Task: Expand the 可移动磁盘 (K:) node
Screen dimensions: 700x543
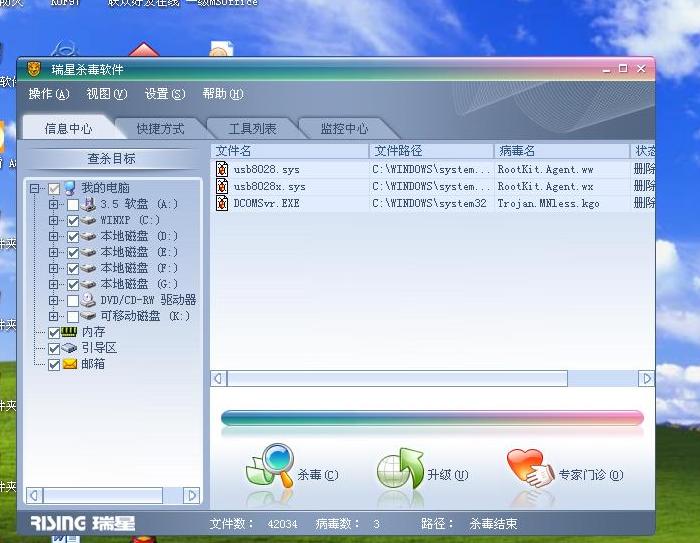Action: [53, 317]
